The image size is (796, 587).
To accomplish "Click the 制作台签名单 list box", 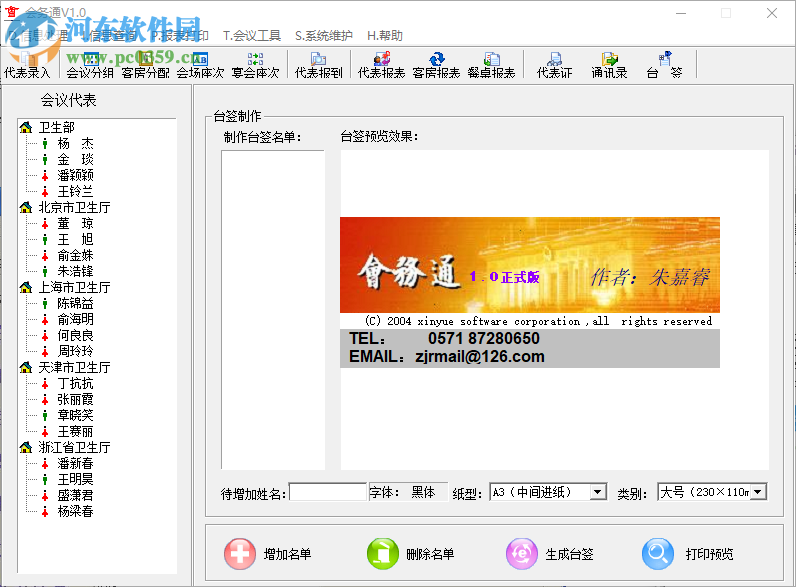I will pos(273,310).
